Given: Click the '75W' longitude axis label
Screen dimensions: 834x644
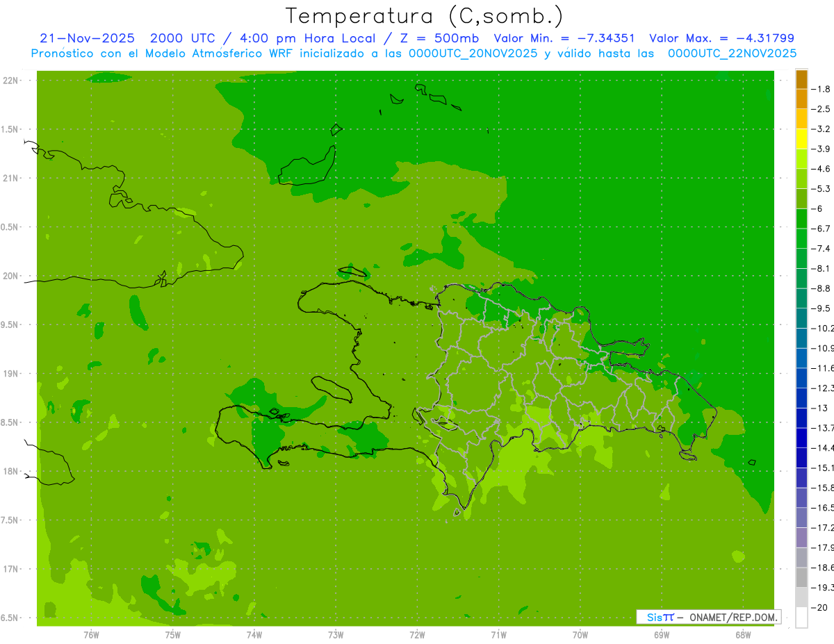Looking at the screenshot, I should click(173, 635).
